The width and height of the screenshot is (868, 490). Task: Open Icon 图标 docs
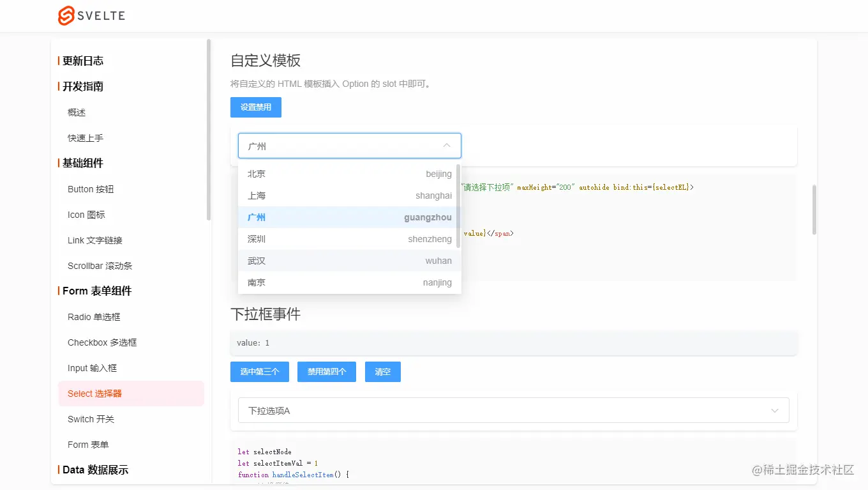pyautogui.click(x=86, y=215)
